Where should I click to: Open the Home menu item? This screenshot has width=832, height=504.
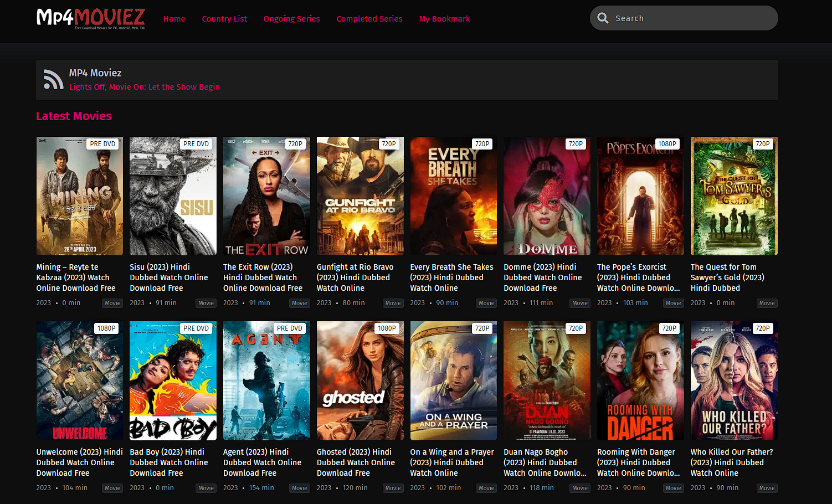click(174, 19)
